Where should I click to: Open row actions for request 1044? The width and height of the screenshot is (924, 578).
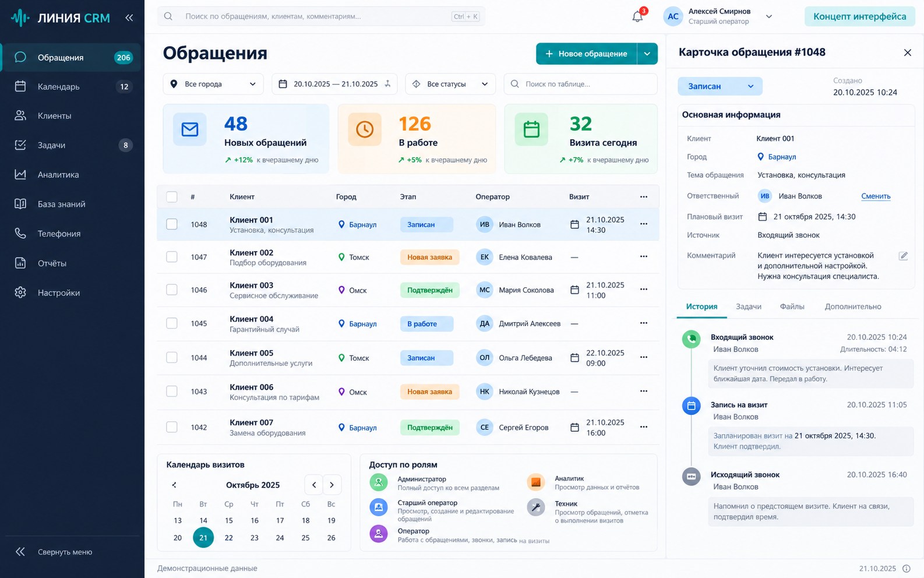click(644, 357)
